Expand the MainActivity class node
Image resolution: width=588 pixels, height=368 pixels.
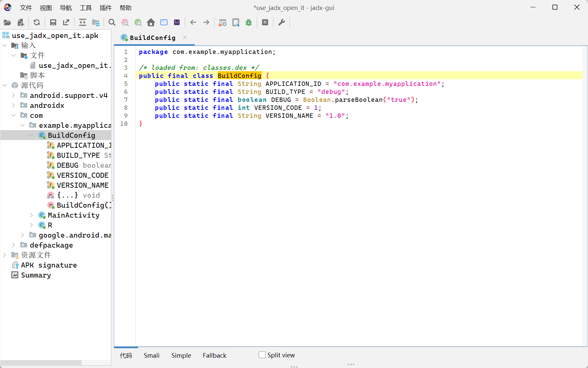[32, 215]
